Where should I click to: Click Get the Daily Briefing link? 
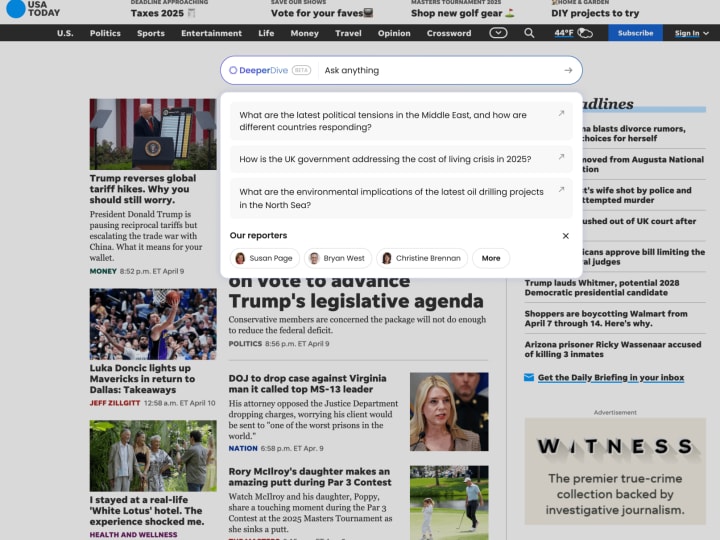pos(611,377)
